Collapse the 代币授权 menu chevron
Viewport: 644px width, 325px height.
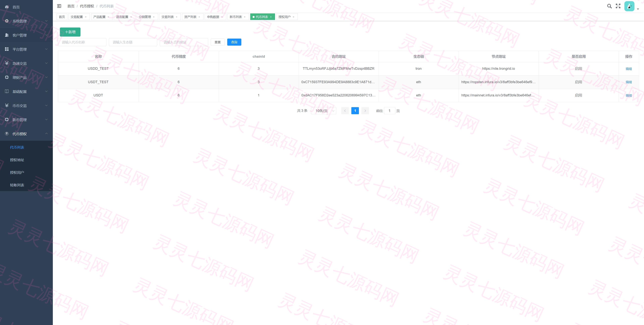coord(46,134)
